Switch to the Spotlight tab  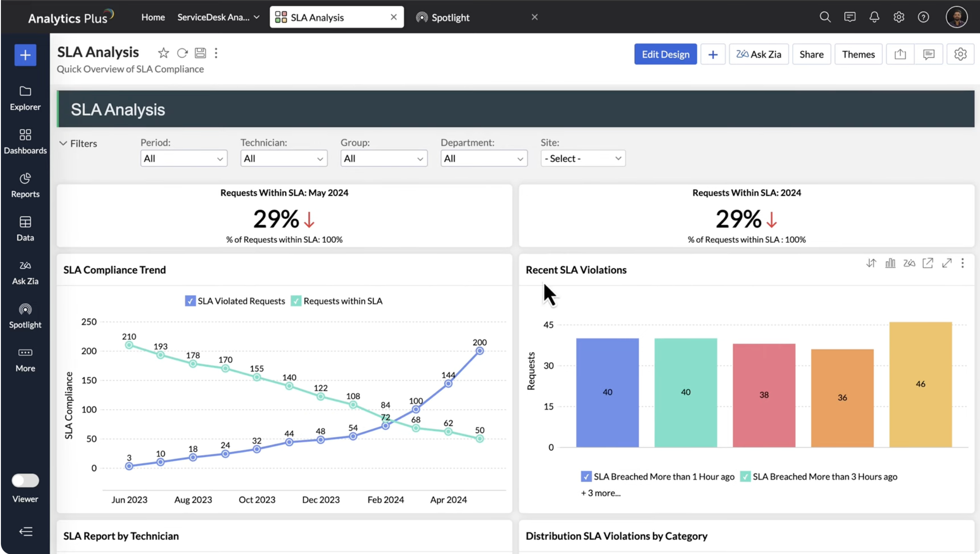coord(450,17)
